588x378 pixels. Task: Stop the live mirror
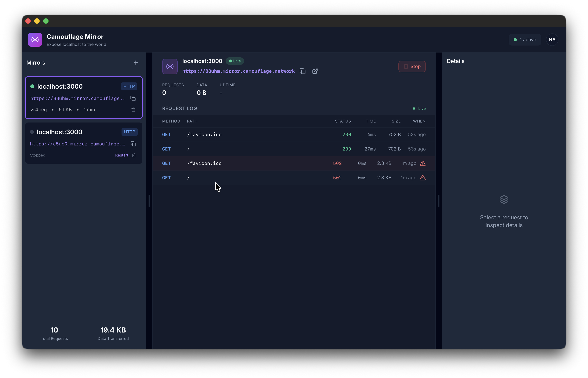click(412, 66)
